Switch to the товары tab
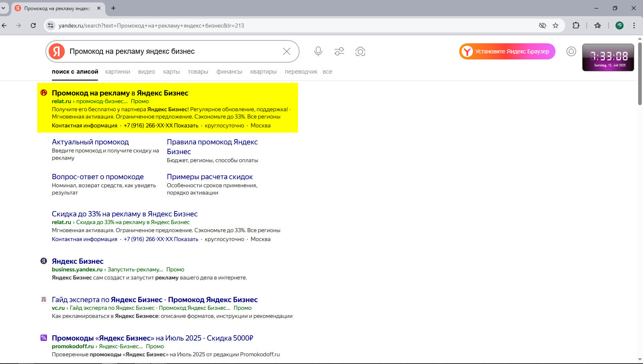Screen dimensions: 643x364 click(x=198, y=72)
